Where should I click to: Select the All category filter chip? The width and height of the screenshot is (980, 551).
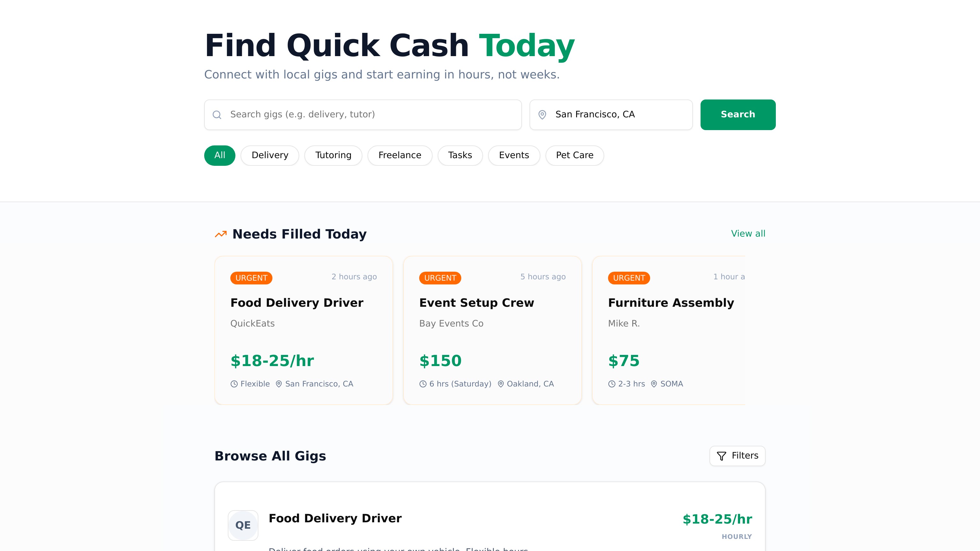tap(219, 156)
